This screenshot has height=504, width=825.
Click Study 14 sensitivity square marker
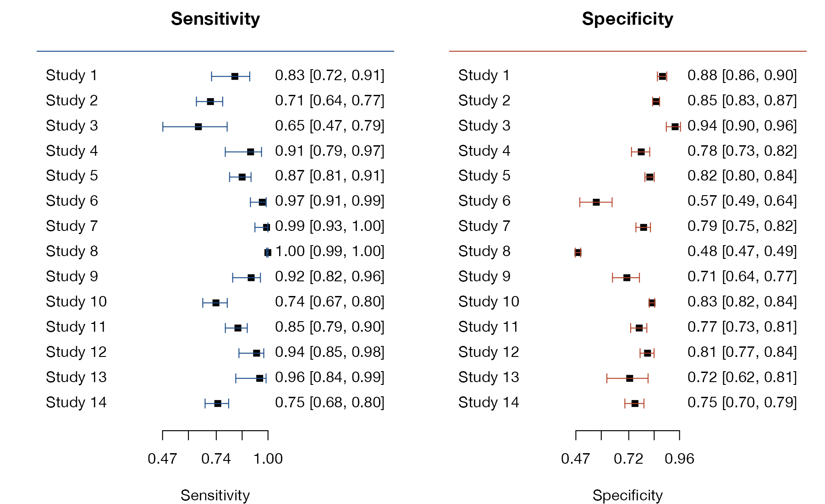click(x=218, y=403)
